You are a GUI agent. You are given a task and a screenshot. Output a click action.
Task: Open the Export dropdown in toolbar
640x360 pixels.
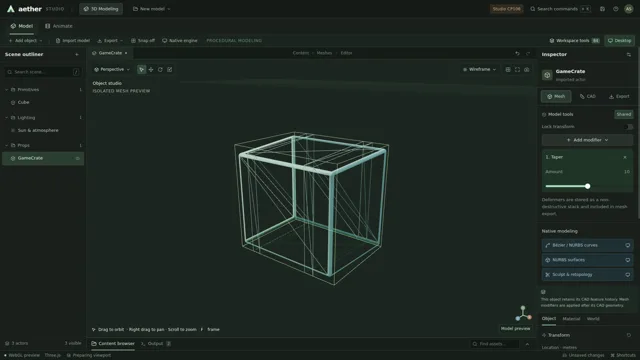110,40
